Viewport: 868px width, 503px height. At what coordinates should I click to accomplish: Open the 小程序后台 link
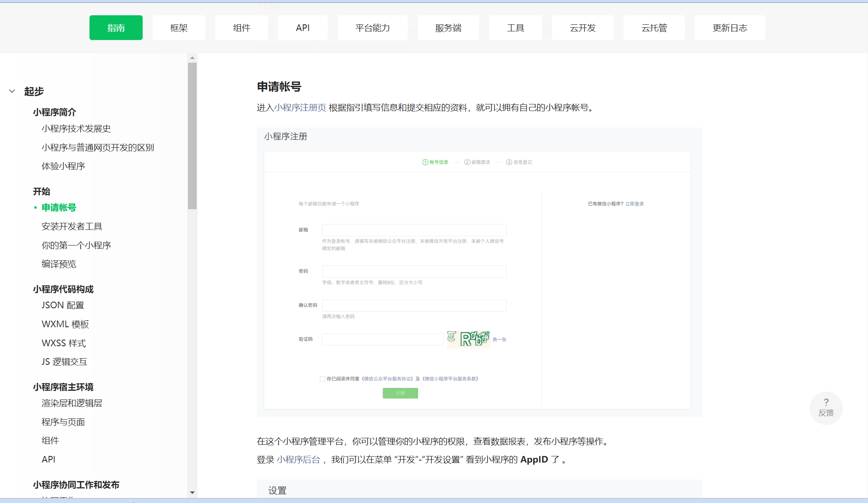[x=298, y=460]
